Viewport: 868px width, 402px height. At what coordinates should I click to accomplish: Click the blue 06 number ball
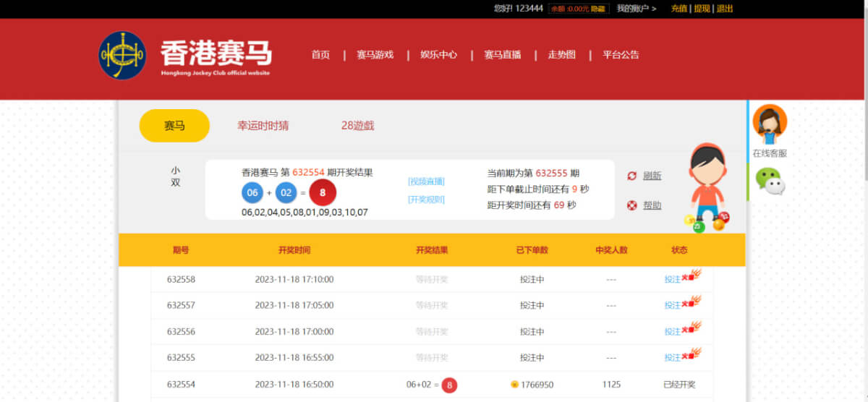[x=252, y=193]
